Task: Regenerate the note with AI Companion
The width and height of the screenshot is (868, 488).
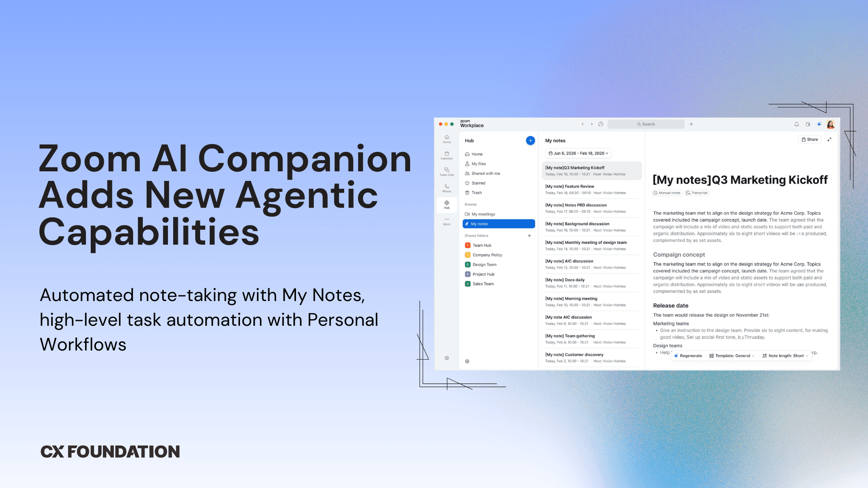Action: tap(688, 356)
